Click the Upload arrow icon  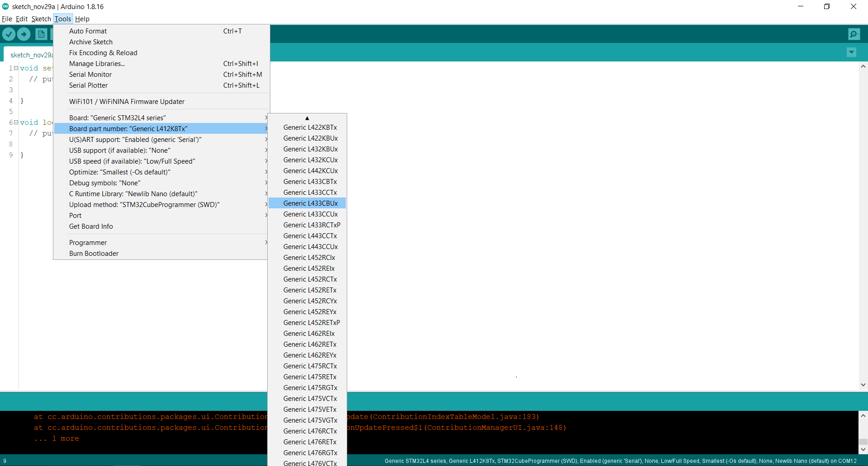coord(24,34)
